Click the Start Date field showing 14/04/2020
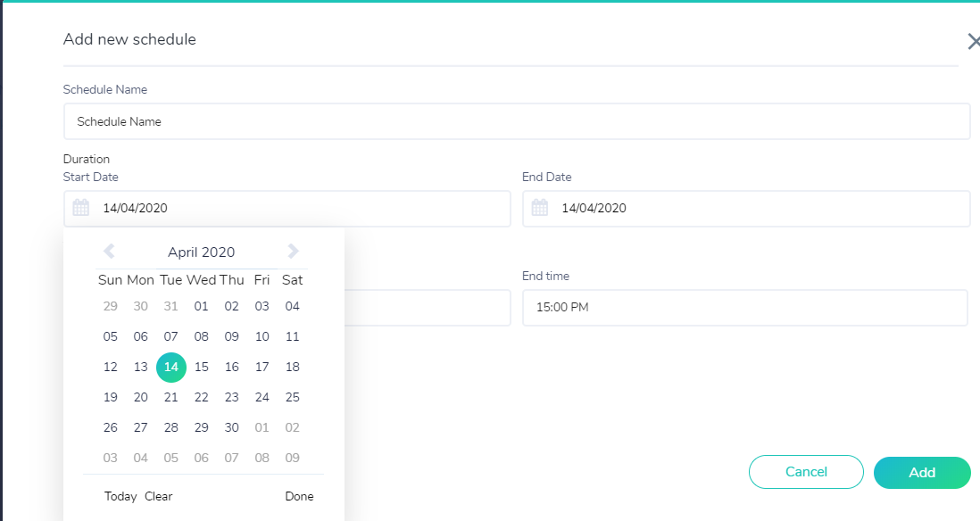Viewport: 980px width, 521px height. (x=287, y=208)
